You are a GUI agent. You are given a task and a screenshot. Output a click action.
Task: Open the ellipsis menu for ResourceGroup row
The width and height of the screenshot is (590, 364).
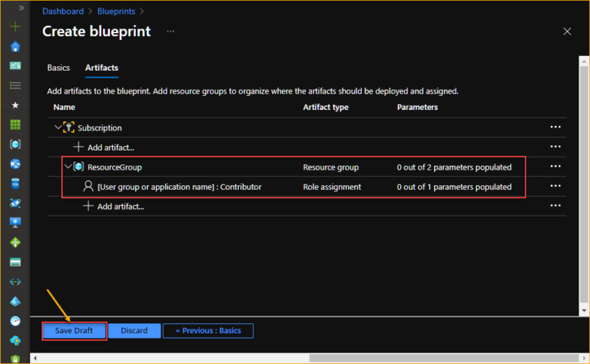[555, 167]
